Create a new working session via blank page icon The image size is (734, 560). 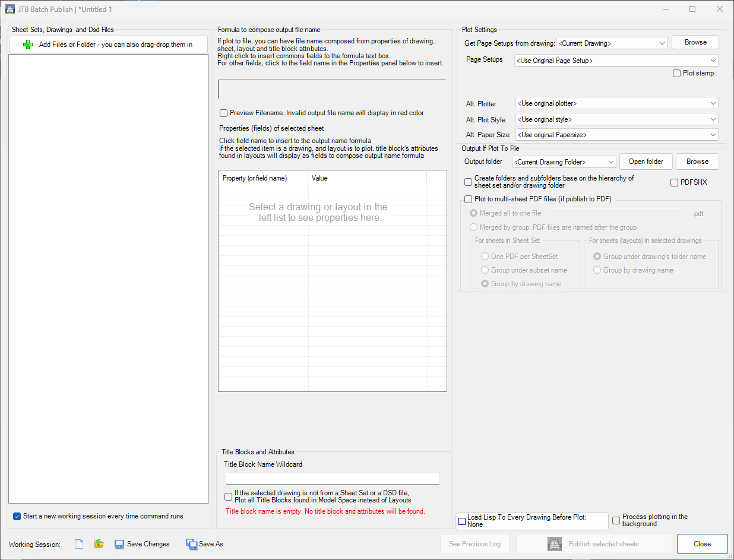79,544
